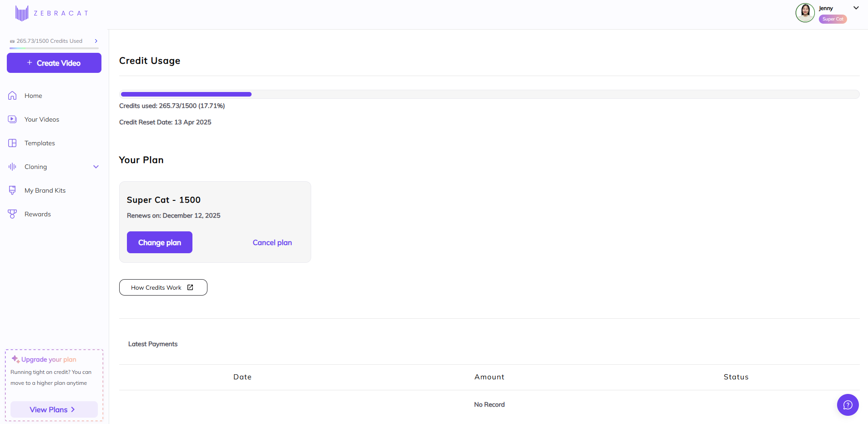Click the sparkle icon beside Upgrade your plan
This screenshot has height=424, width=868.
pyautogui.click(x=15, y=359)
